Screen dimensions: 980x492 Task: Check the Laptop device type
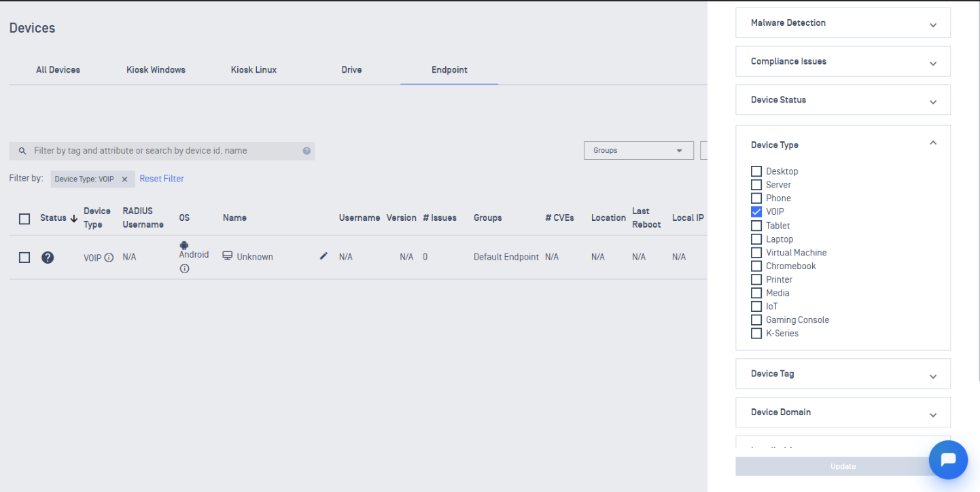(x=756, y=239)
